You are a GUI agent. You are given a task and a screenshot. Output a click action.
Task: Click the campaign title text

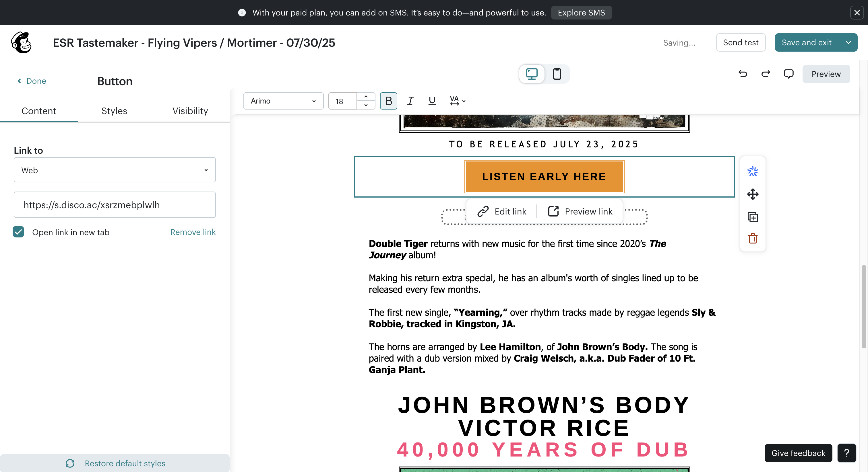coord(194,43)
